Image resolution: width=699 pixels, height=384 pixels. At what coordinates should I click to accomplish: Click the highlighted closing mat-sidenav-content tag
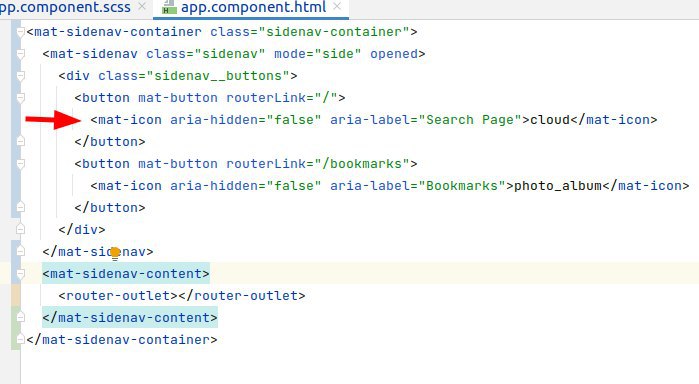pos(130,318)
